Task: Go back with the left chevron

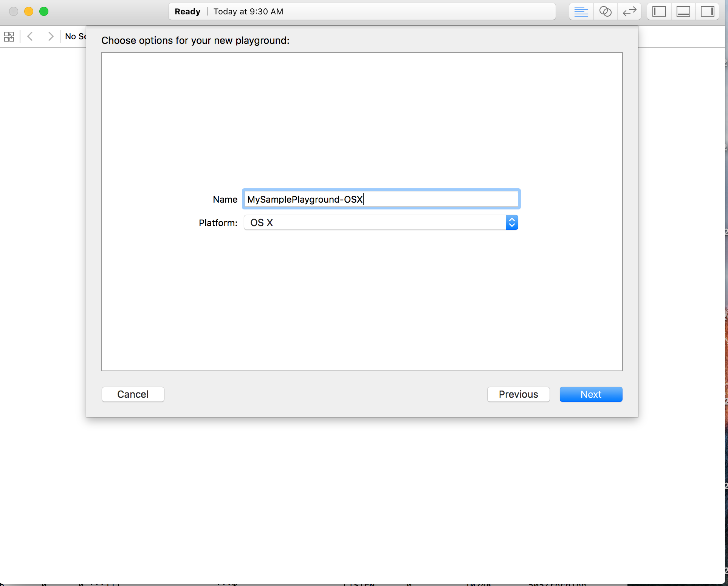Action: 30,36
